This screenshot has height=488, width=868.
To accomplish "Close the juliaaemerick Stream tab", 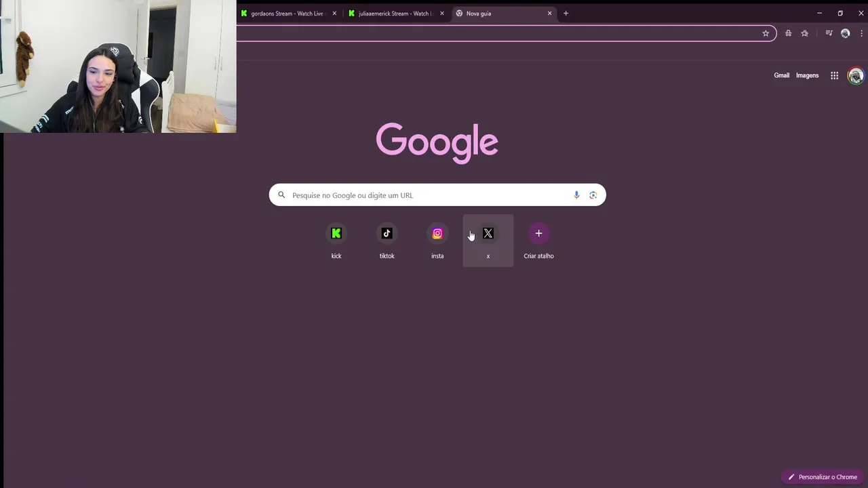I will pos(442,14).
